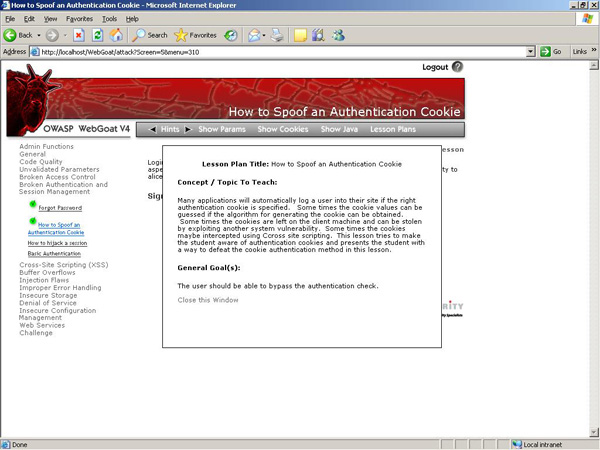Open Basic Authentication lesson
Image resolution: width=600 pixels, height=450 pixels.
(x=54, y=253)
